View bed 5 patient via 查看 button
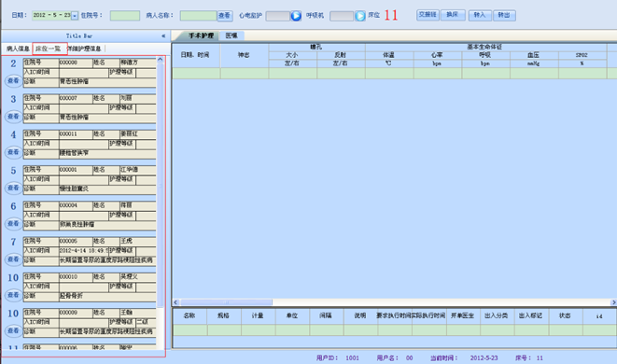 point(13,188)
